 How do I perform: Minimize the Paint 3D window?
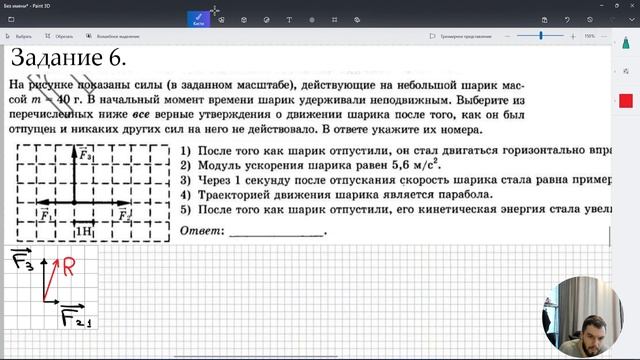pyautogui.click(x=602, y=6)
